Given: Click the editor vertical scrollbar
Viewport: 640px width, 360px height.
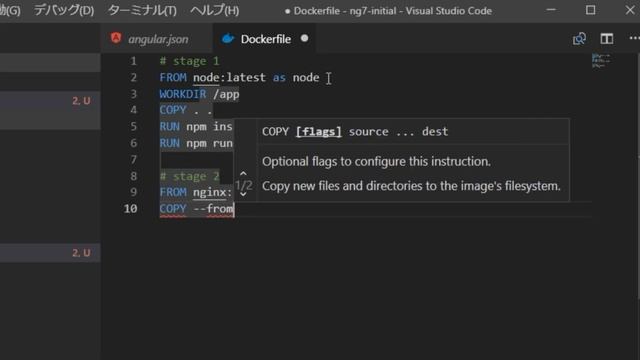Looking at the screenshot, I should tap(638, 176).
